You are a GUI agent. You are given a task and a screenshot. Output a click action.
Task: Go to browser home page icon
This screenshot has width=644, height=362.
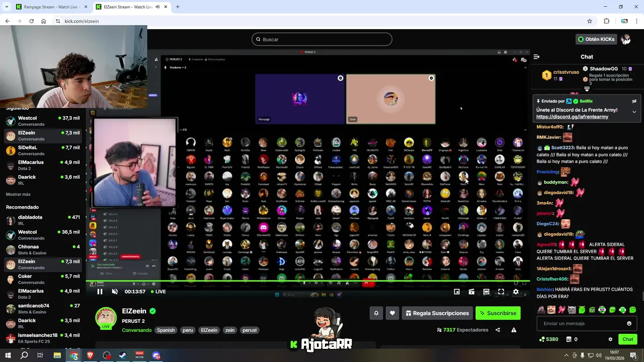coord(43,21)
